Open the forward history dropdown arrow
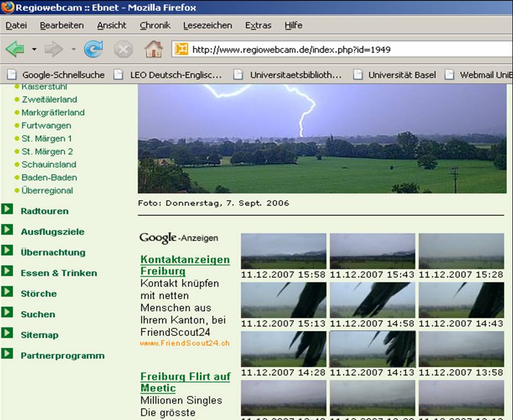This screenshot has width=513, height=420. (x=73, y=50)
